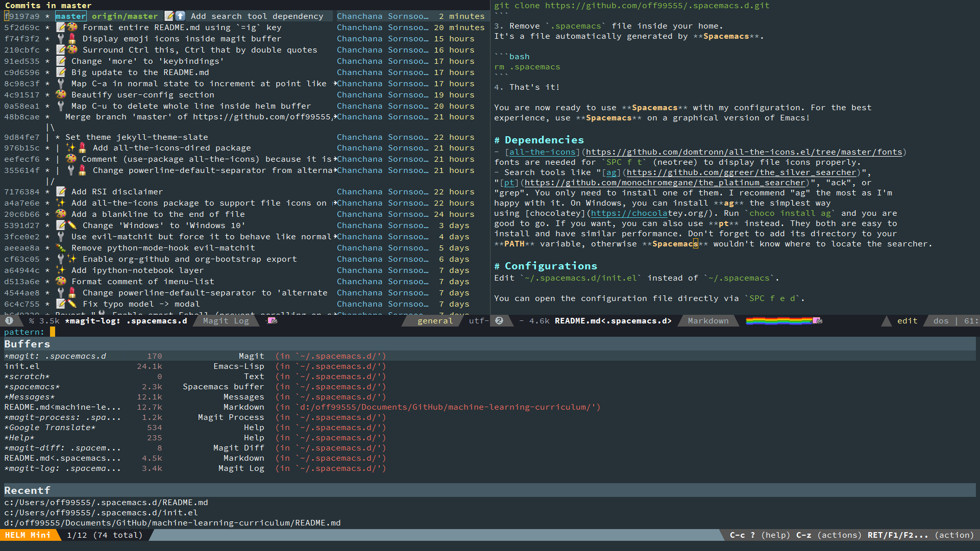Open the all-the-icons GitHub fonts URL
The image size is (980, 551).
click(744, 152)
